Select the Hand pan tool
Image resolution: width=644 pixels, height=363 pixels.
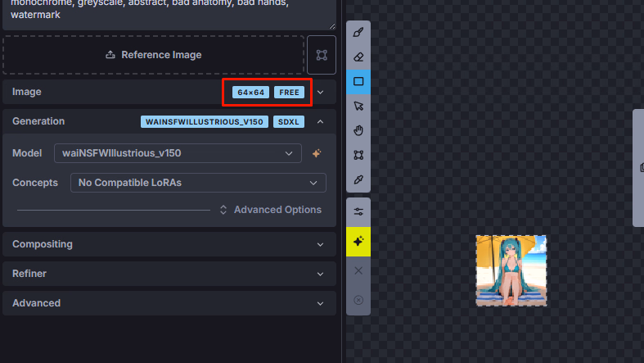click(358, 131)
